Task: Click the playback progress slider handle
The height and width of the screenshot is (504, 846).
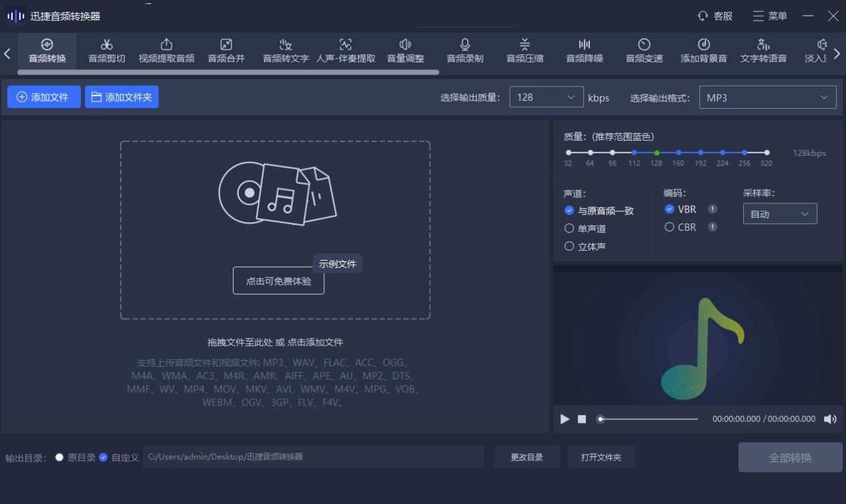Action: coord(600,419)
